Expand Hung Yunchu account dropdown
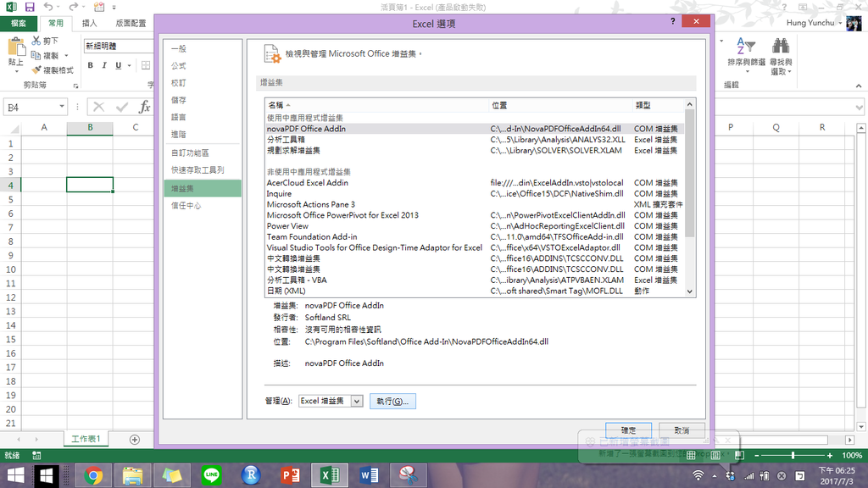This screenshot has height=488, width=868. tap(840, 23)
